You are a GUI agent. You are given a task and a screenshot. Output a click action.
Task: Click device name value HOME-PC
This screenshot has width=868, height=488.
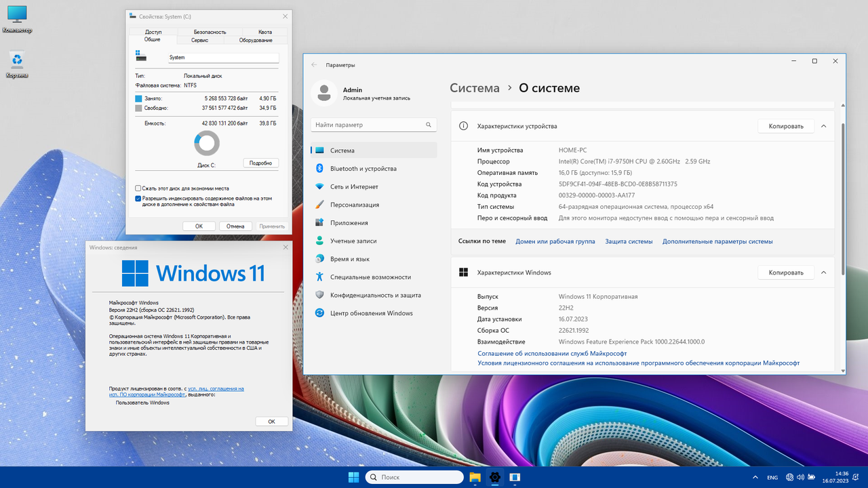[573, 150]
